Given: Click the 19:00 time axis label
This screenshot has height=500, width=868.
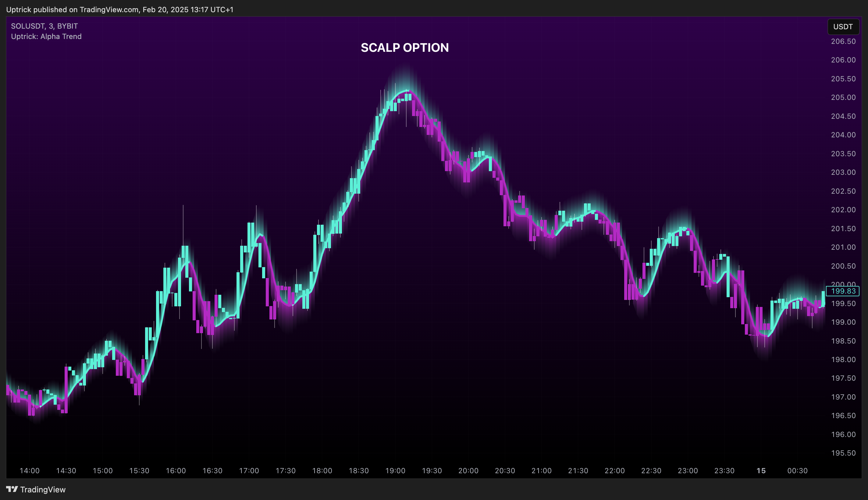Looking at the screenshot, I should [x=395, y=471].
